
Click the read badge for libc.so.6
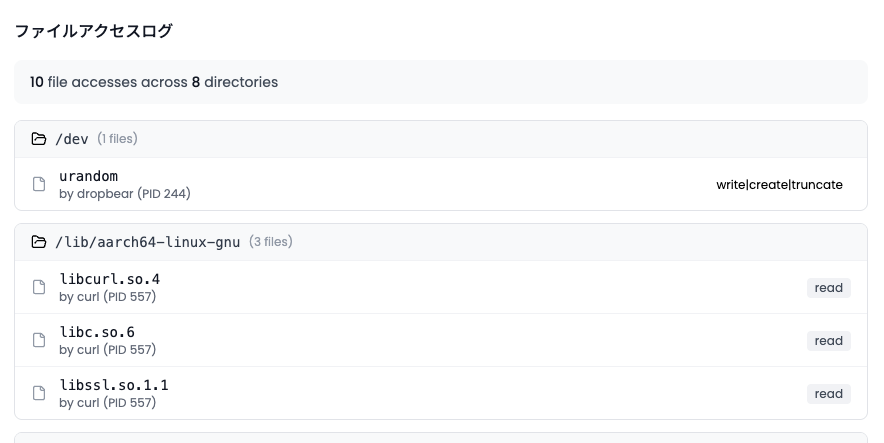(828, 341)
